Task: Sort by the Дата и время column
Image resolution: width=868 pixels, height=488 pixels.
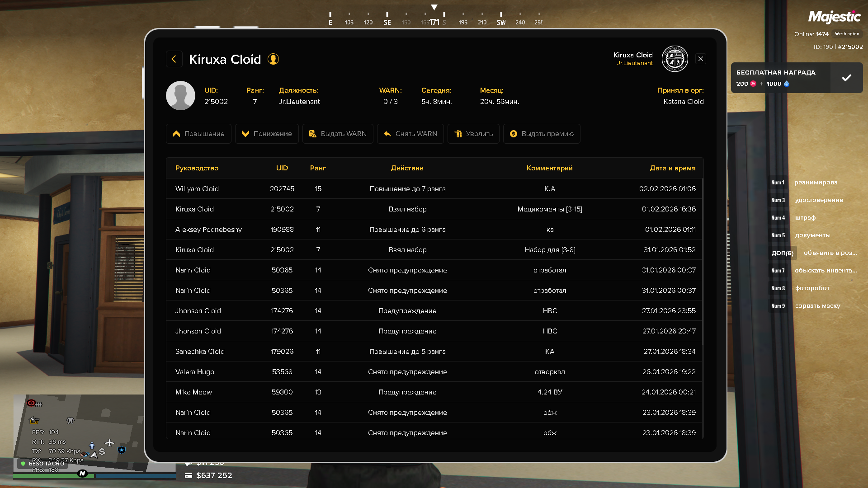Action: [672, 168]
